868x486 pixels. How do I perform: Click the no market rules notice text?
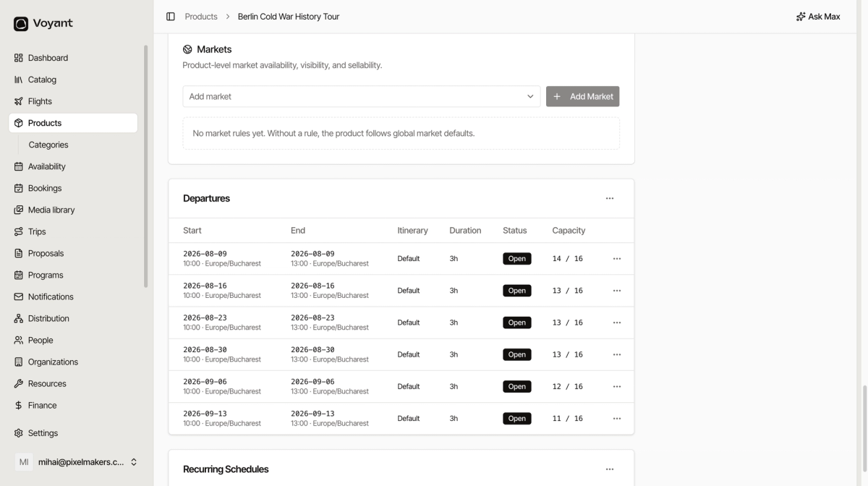pyautogui.click(x=333, y=134)
